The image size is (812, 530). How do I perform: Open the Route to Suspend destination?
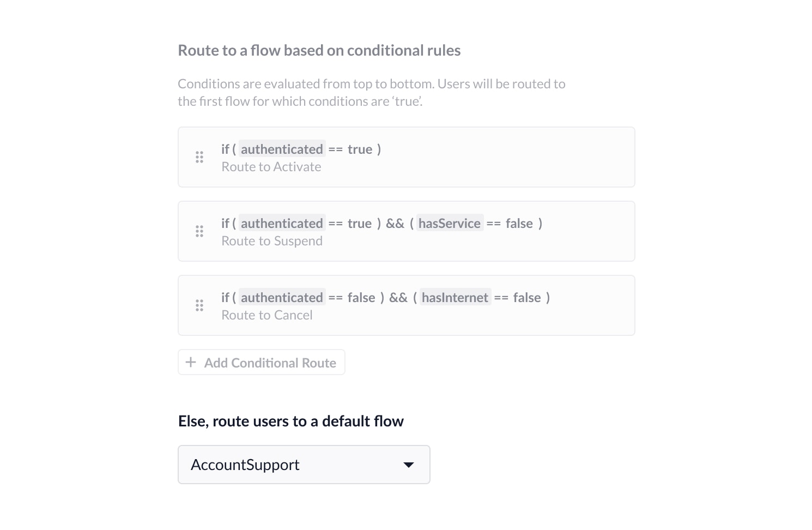tap(271, 241)
